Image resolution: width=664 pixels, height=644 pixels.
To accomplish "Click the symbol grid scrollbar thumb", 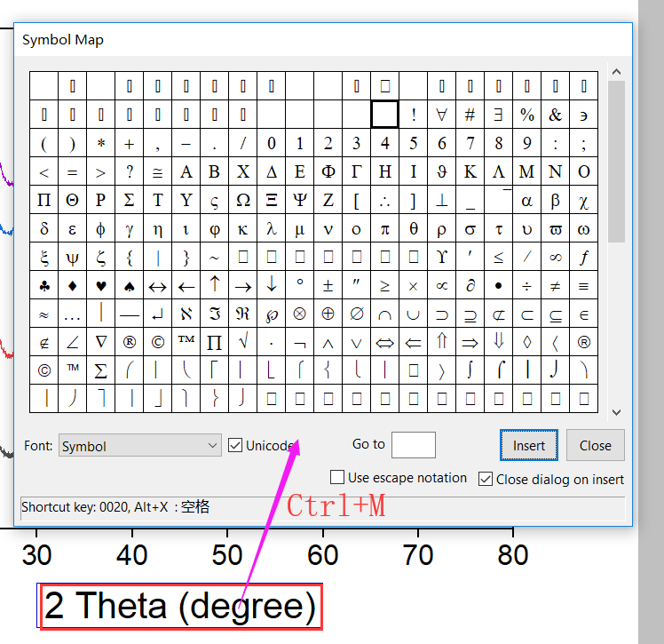I will [617, 162].
